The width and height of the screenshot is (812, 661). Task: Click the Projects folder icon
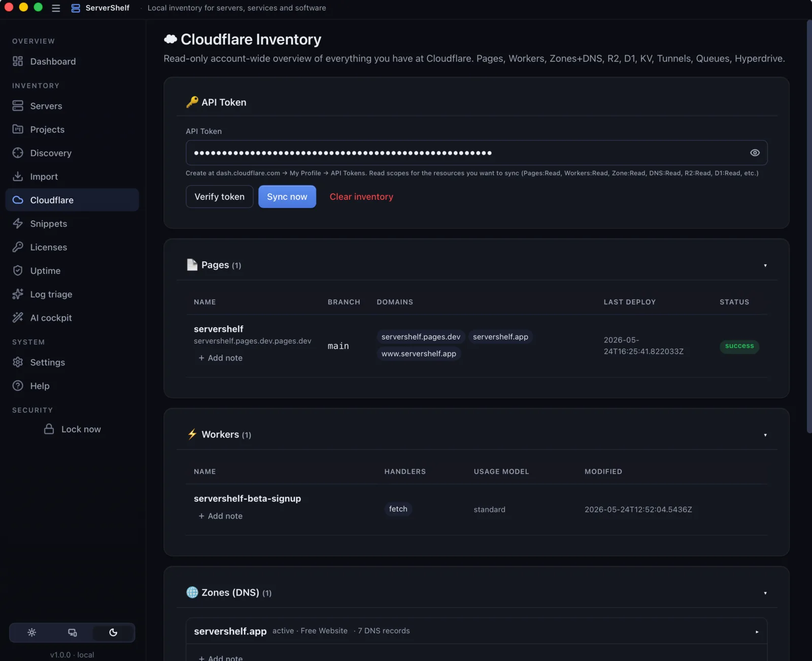tap(18, 129)
